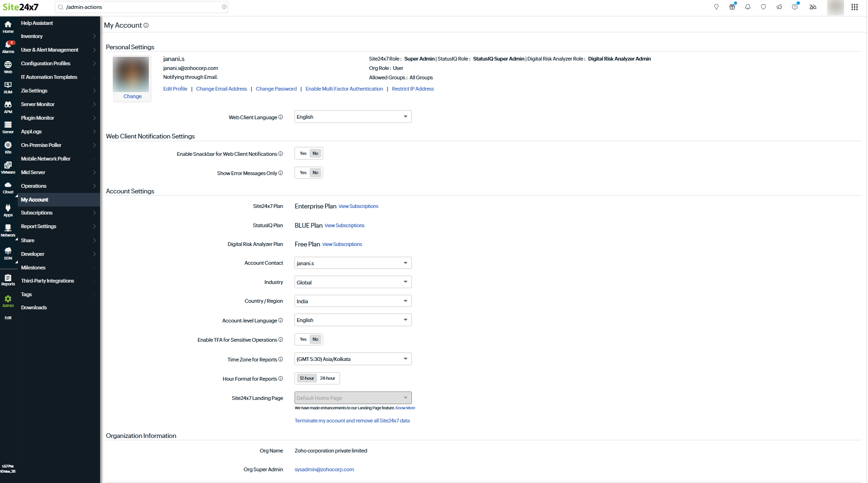The width and height of the screenshot is (868, 483).
Task: Expand the Time Zone for Reports dropdown
Action: coord(353,359)
